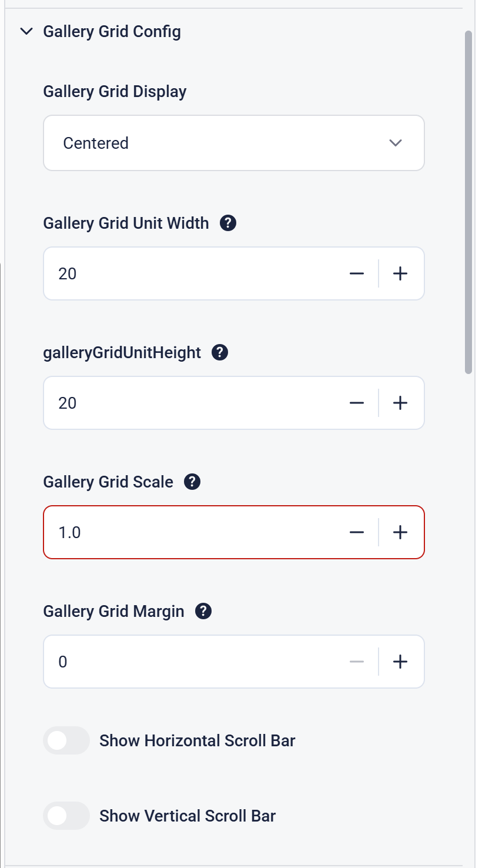Increase Gallery Grid Scale value

(x=400, y=532)
